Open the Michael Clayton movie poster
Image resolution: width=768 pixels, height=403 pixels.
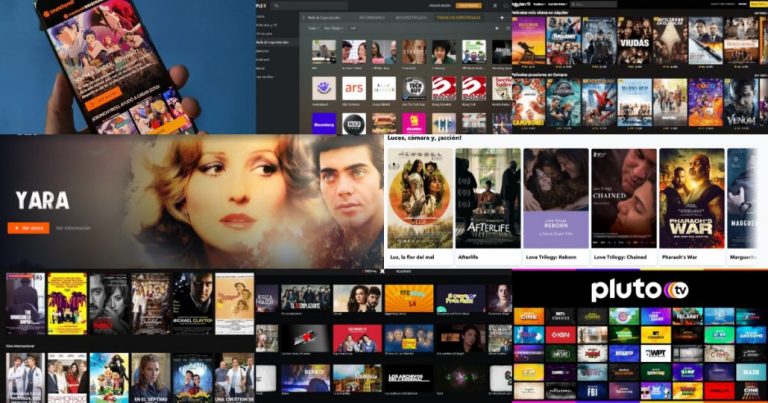[x=192, y=304]
